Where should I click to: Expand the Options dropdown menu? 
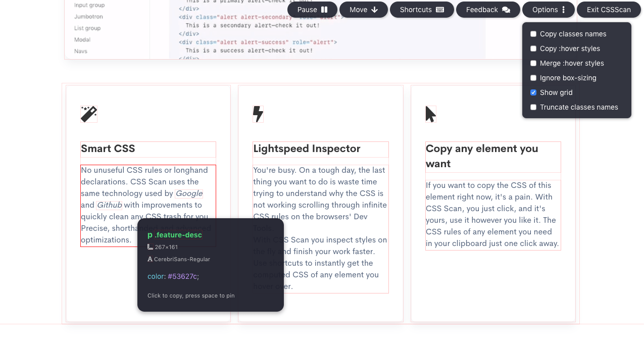(549, 10)
